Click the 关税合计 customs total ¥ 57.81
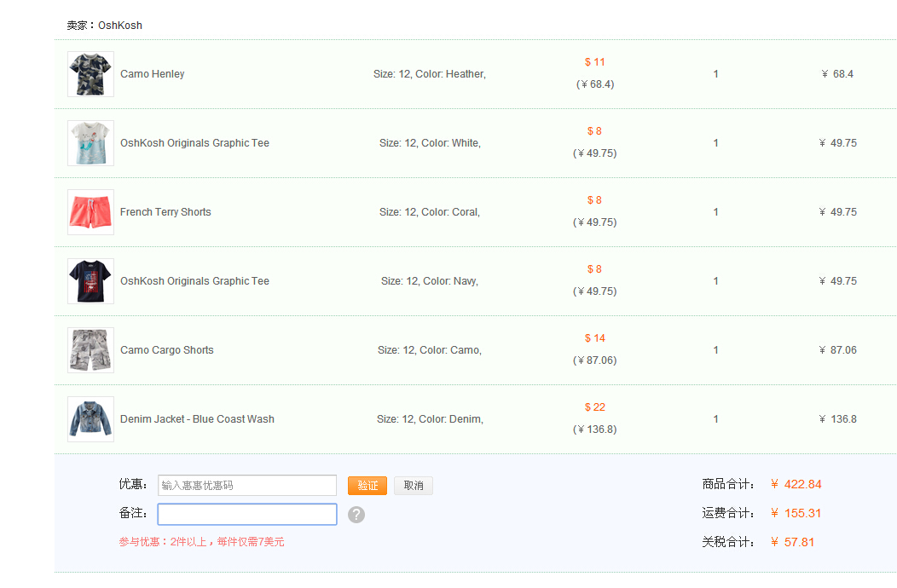The image size is (897, 588). 792,542
